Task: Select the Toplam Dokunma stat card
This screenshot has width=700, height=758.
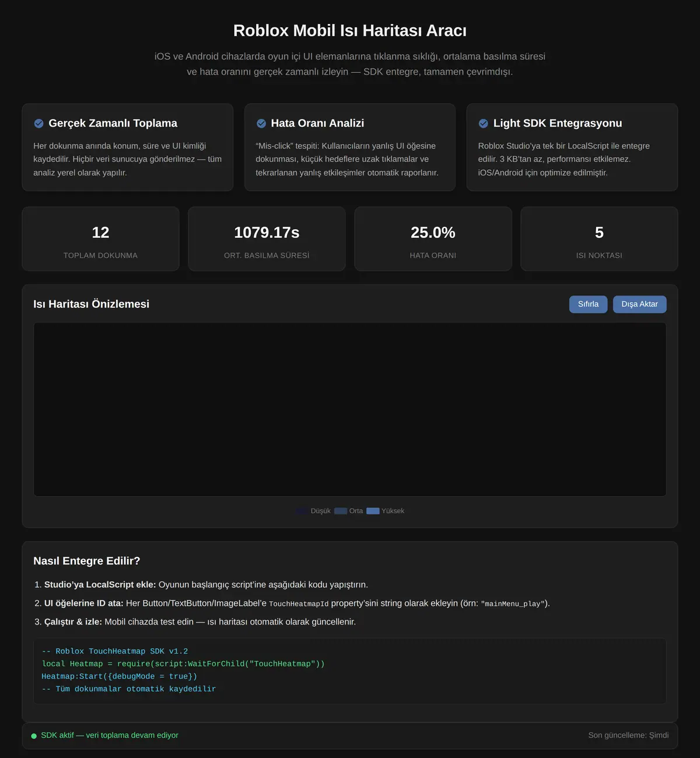Action: click(100, 239)
